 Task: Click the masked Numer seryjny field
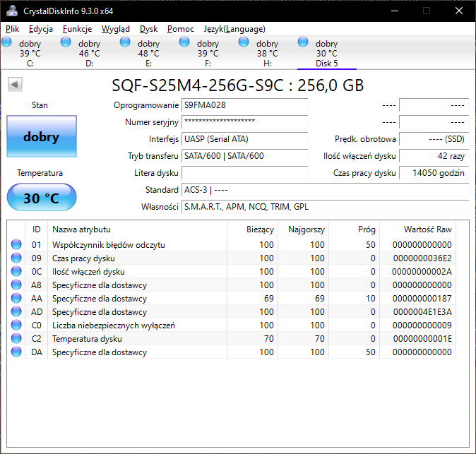click(244, 122)
